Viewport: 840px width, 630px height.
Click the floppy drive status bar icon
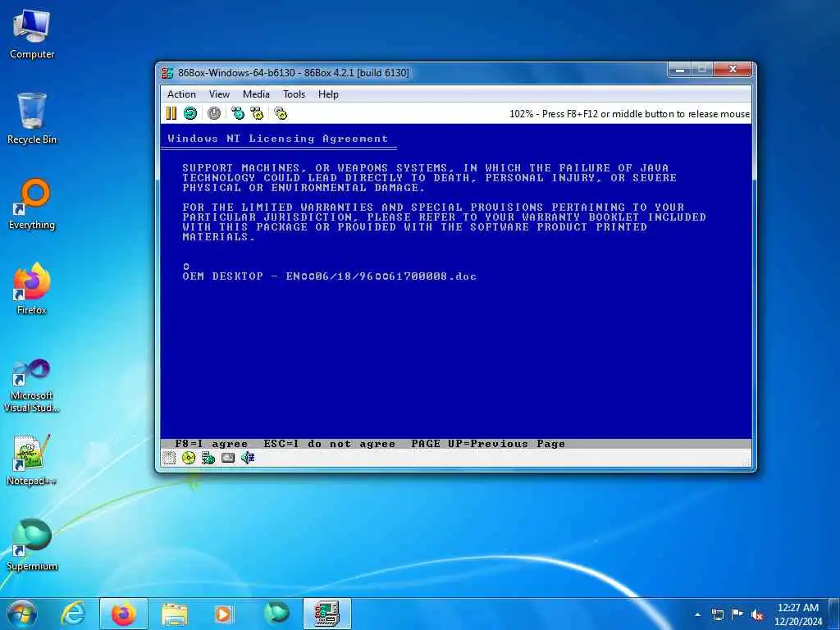click(x=169, y=458)
